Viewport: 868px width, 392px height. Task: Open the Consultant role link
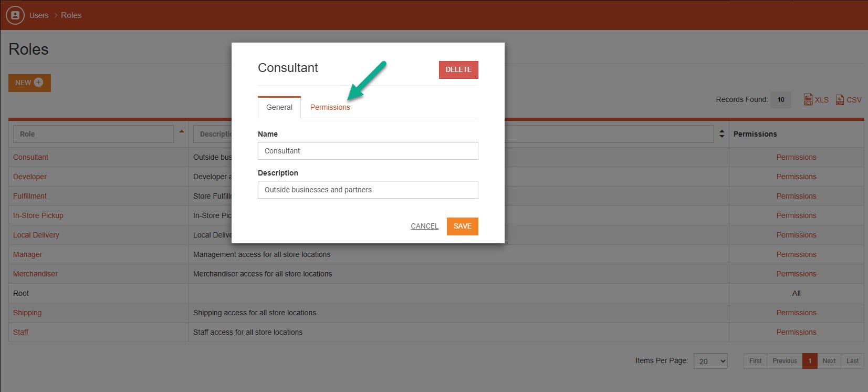30,157
